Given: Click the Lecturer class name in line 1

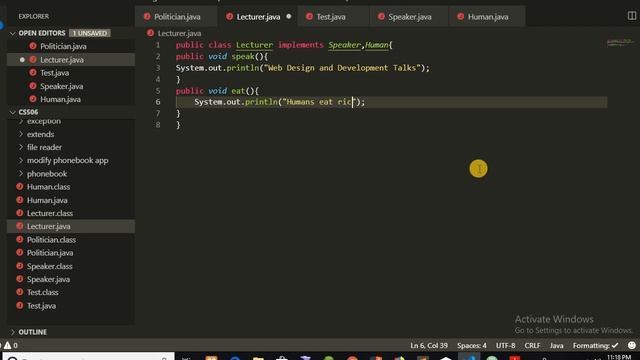Looking at the screenshot, I should [254, 45].
